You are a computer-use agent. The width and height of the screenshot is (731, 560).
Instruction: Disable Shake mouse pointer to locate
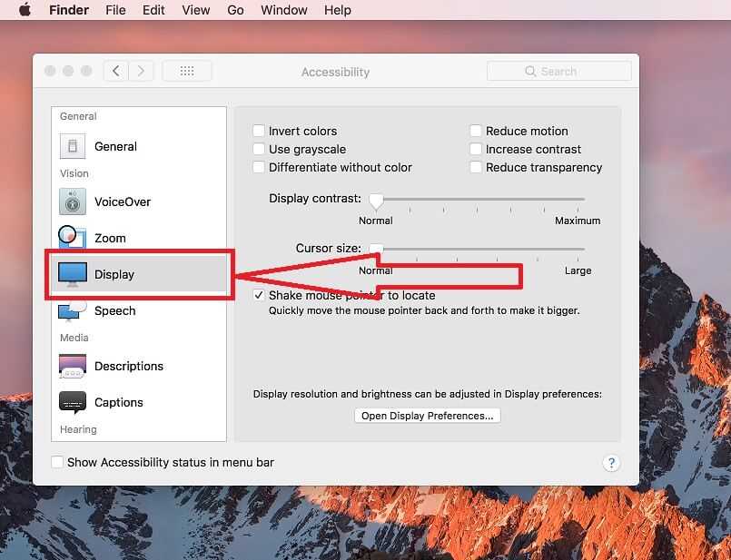259,295
